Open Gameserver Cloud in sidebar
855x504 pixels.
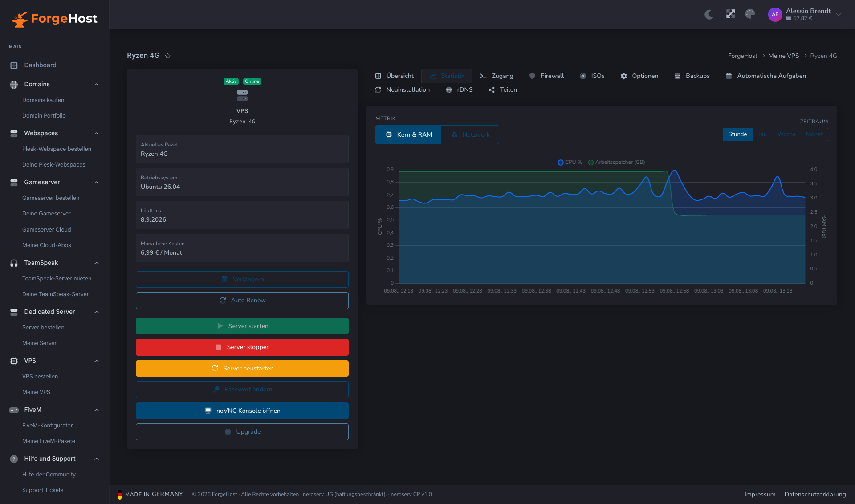[47, 230]
